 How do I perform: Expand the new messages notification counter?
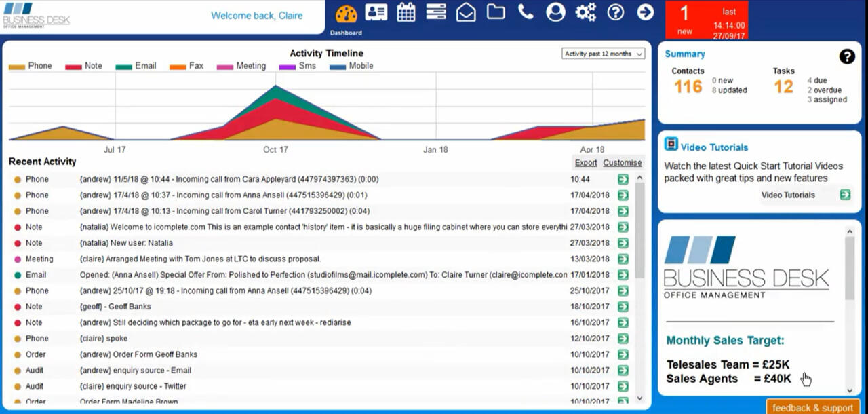click(684, 18)
